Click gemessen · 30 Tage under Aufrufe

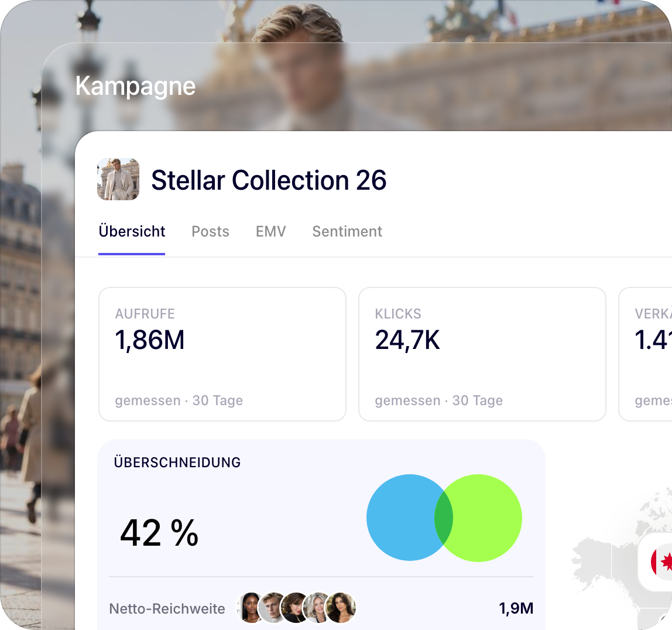(x=179, y=400)
